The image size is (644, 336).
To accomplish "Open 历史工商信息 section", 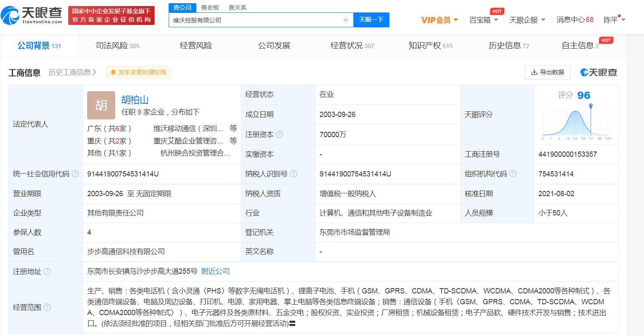I will (x=72, y=72).
